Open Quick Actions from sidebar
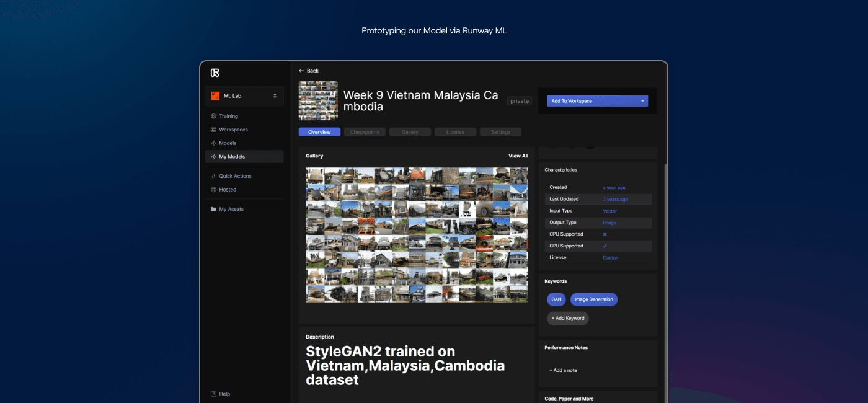The width and height of the screenshot is (868, 403). 235,176
